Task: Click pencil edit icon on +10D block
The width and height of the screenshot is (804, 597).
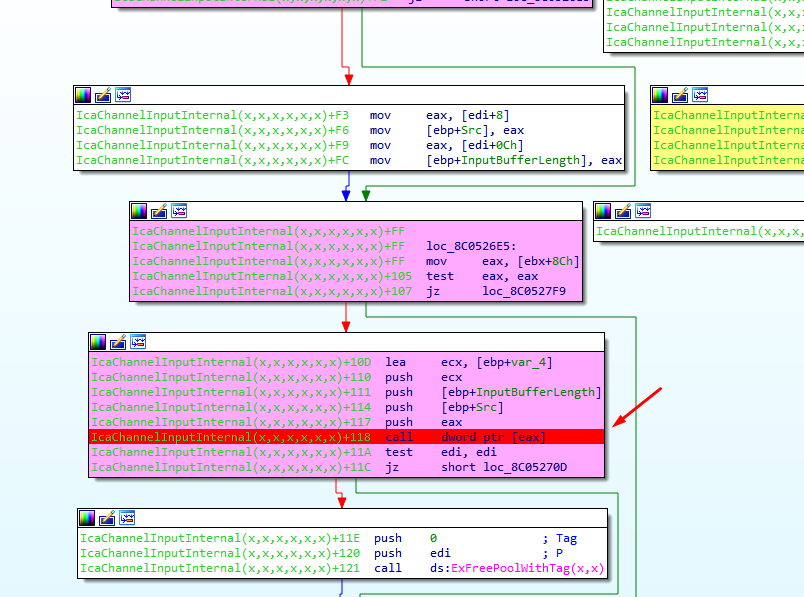Action: click(x=118, y=342)
